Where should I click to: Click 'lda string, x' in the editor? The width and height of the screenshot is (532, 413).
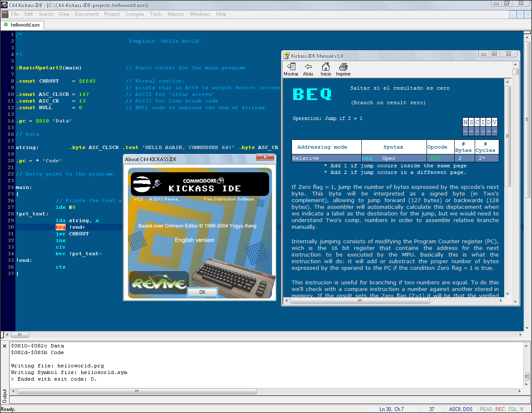(77, 220)
